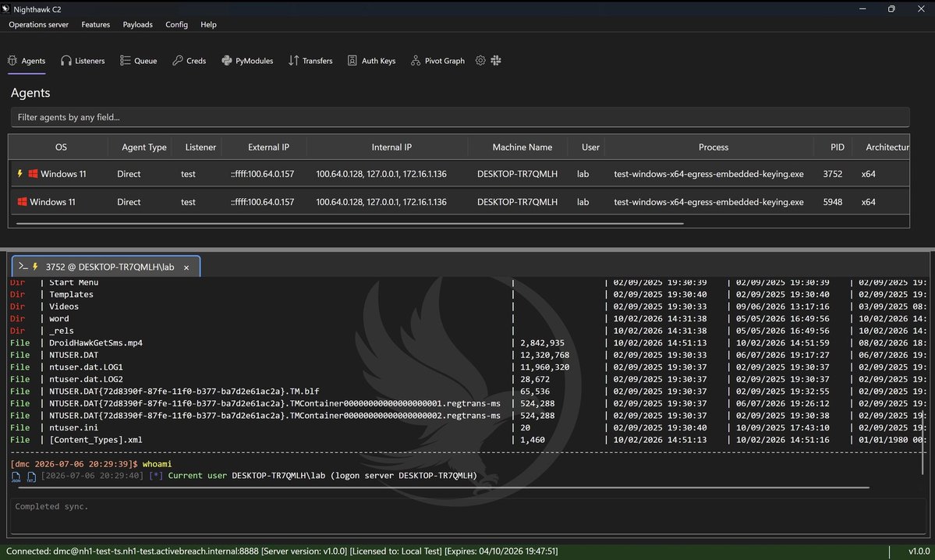Click Windows logo on PID 3752 row
The image size is (935, 560).
[x=33, y=174]
